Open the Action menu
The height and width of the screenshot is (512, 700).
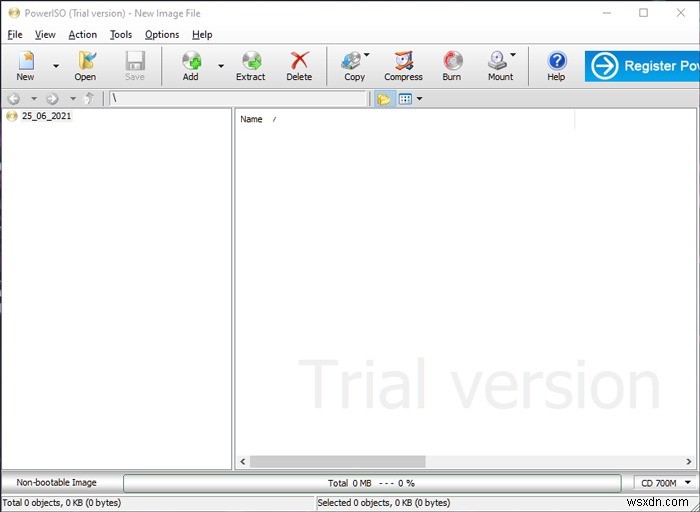pos(83,34)
